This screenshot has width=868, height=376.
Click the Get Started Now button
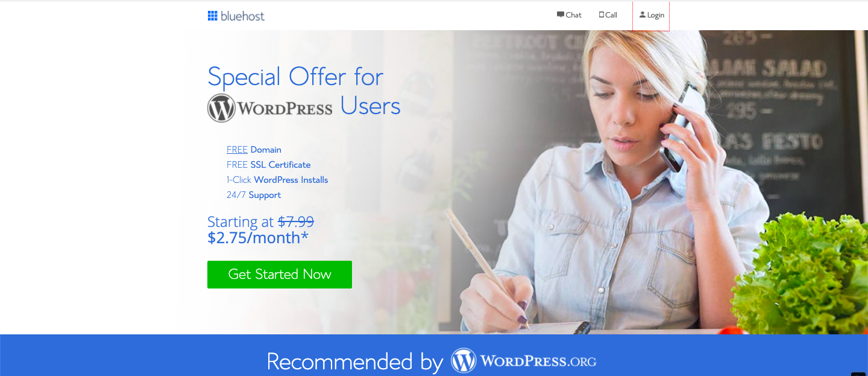click(280, 275)
